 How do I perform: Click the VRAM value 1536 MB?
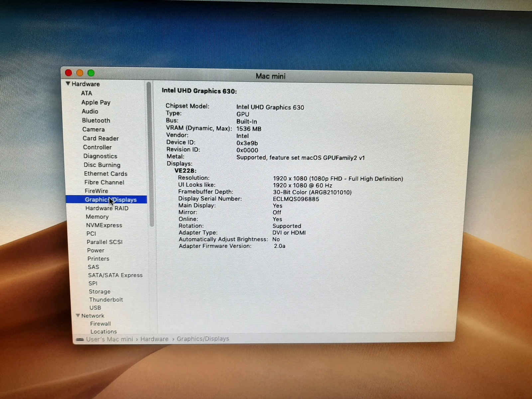pos(249,129)
